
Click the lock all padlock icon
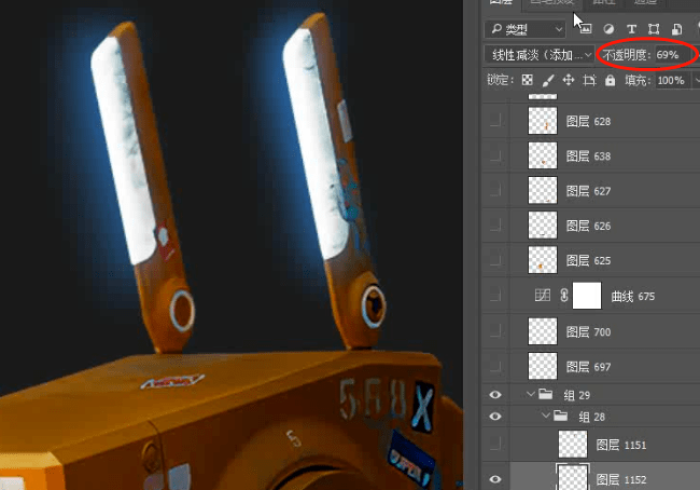(x=608, y=80)
